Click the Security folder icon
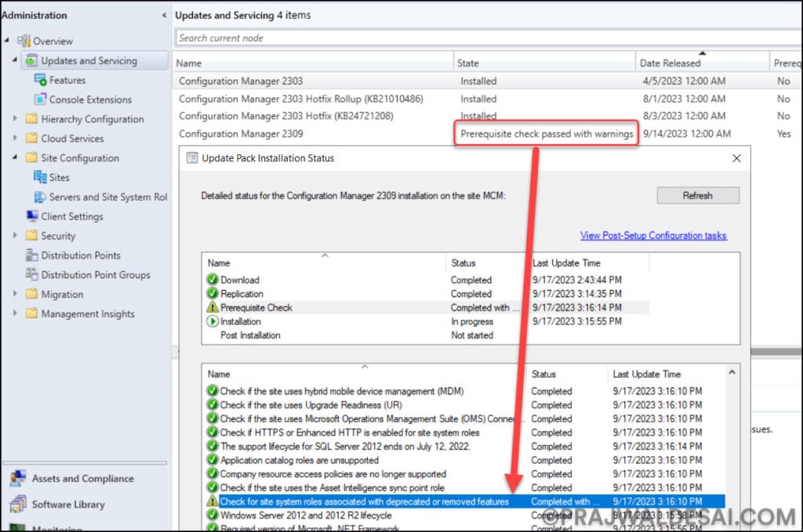The height and width of the screenshot is (532, 803). [31, 235]
